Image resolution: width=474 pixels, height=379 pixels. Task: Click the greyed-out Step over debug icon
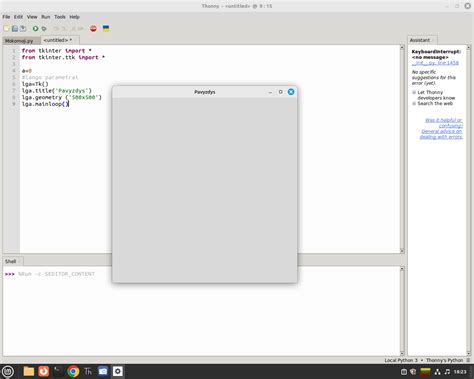pos(56,29)
